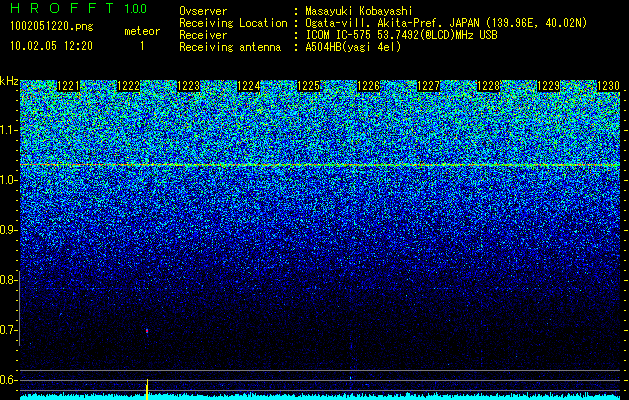Click the 0.9 frequency axis label
Image resolution: width=629 pixels, height=400 pixels.
tap(8, 230)
